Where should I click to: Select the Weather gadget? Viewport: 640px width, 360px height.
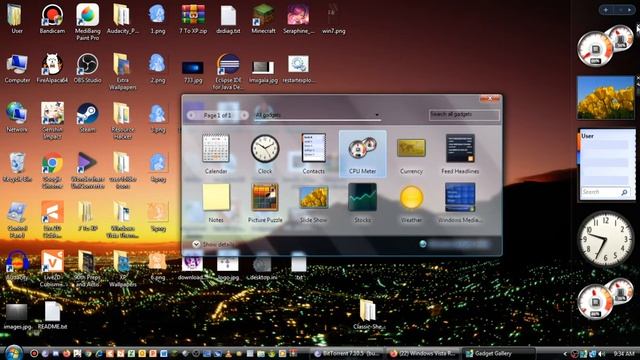pyautogui.click(x=411, y=203)
